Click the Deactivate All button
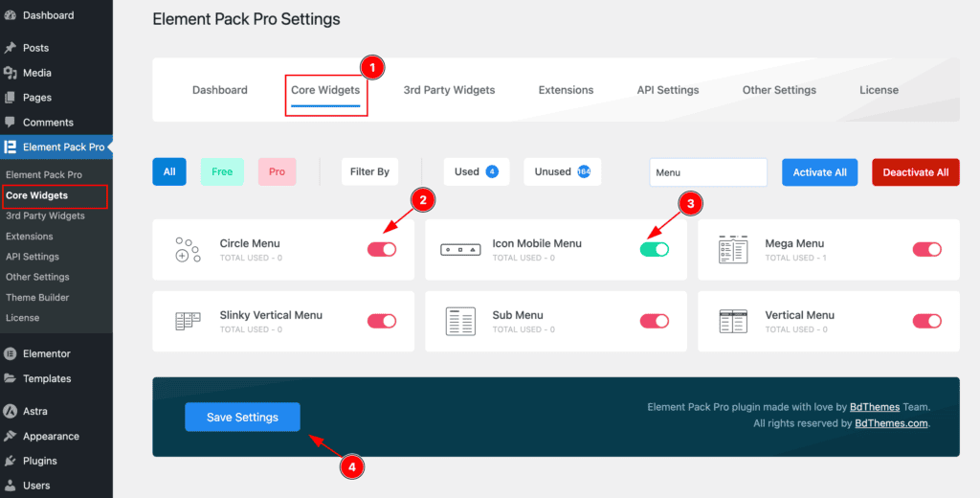The width and height of the screenshot is (980, 498). point(916,172)
